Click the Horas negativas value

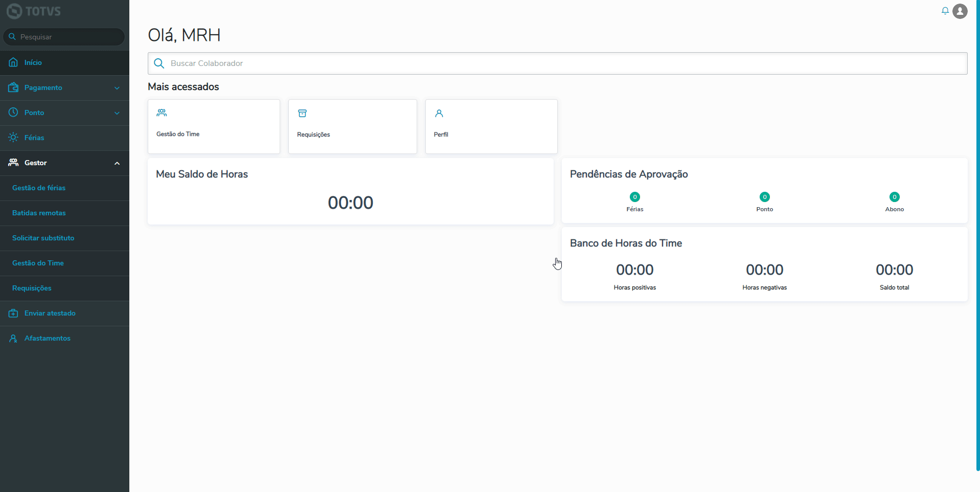click(765, 270)
